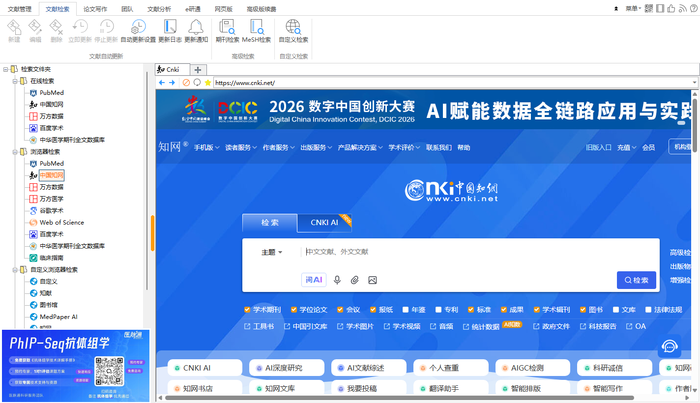Collapse the 在线检索 folder
The width and height of the screenshot is (700, 403).
pos(15,81)
